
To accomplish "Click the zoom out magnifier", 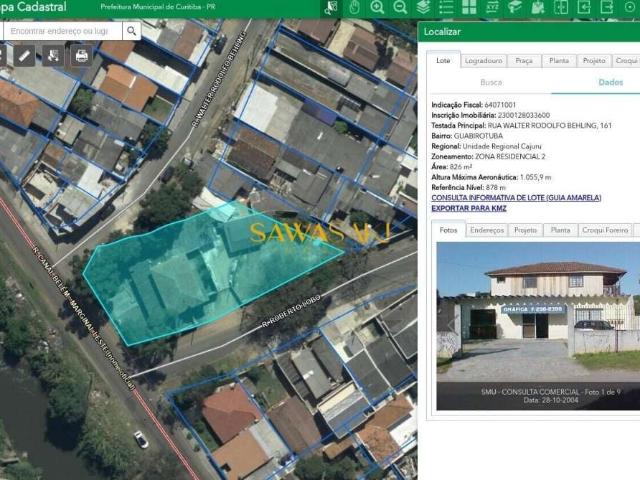I will point(400,7).
